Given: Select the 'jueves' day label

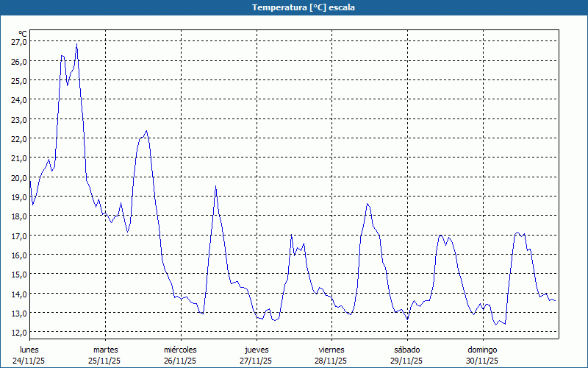Looking at the screenshot, I should pos(256,350).
